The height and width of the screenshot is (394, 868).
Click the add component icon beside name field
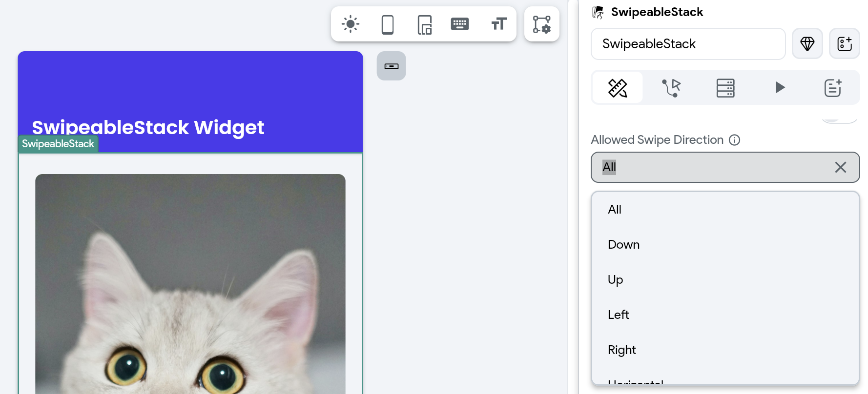tap(845, 44)
